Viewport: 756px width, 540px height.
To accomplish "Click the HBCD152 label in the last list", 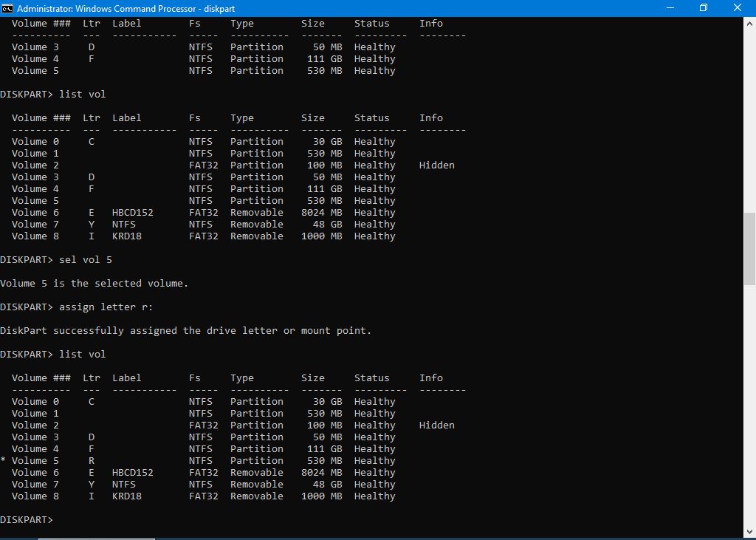I will coord(133,473).
